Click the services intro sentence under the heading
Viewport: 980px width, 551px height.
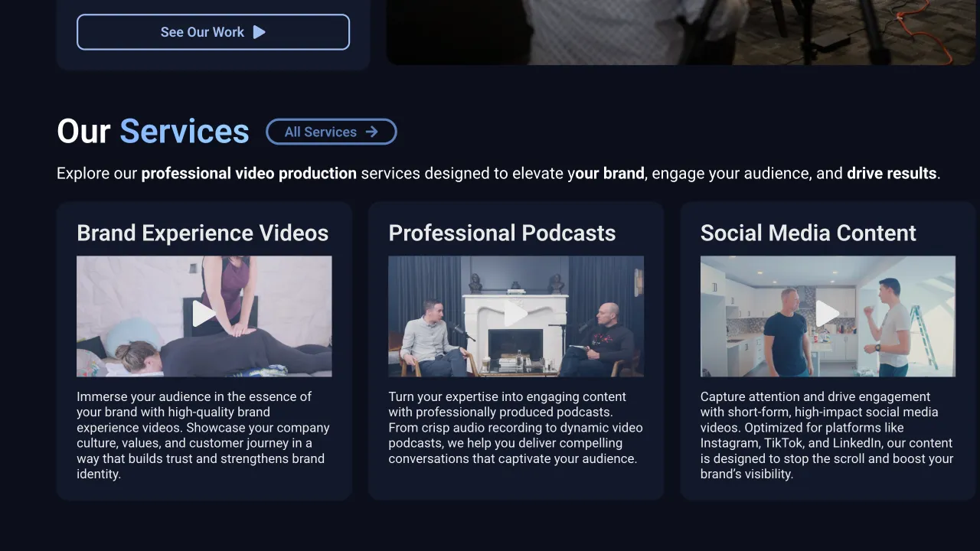click(x=498, y=174)
